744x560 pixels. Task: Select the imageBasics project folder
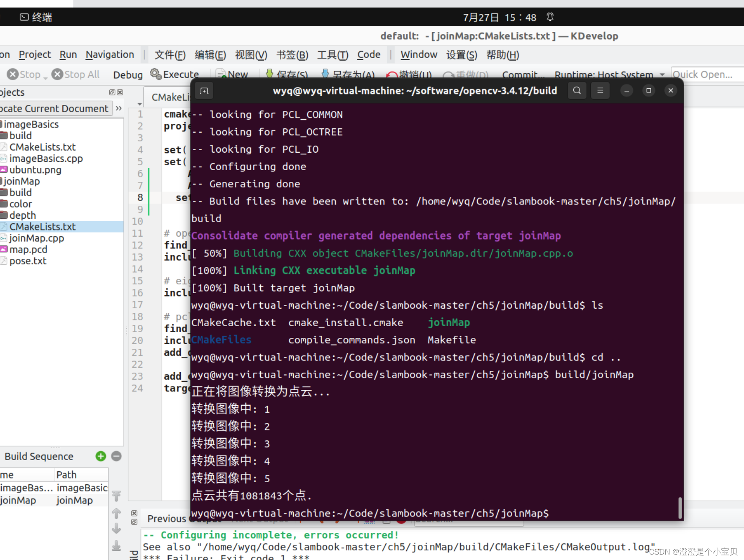pyautogui.click(x=31, y=124)
